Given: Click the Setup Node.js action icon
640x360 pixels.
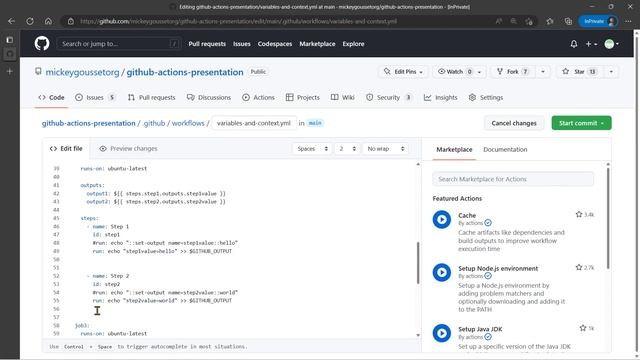Looking at the screenshot, I should coord(442,272).
